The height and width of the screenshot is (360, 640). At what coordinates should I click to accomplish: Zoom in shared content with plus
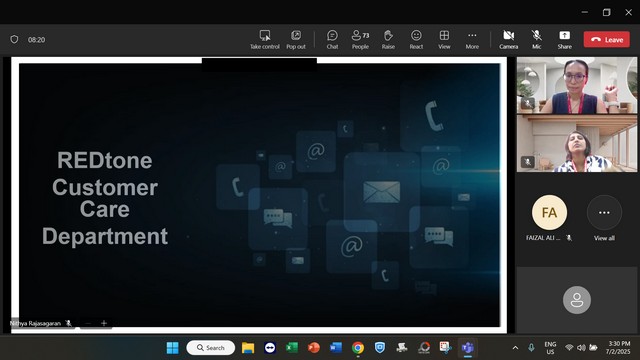click(x=104, y=323)
